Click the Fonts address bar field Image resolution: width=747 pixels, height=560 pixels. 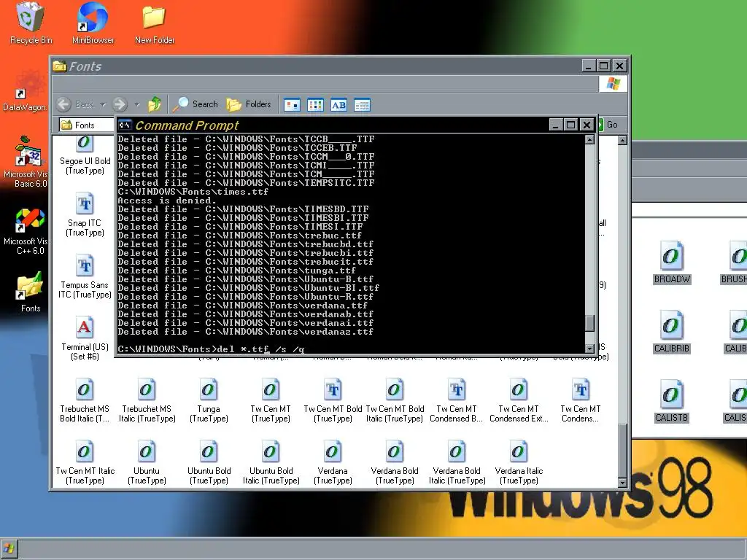pyautogui.click(x=87, y=125)
